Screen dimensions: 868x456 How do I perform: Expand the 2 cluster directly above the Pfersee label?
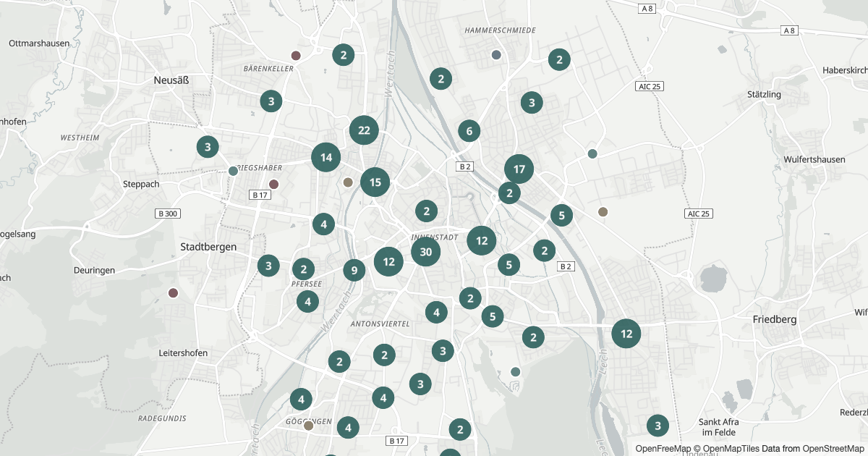[x=304, y=269]
